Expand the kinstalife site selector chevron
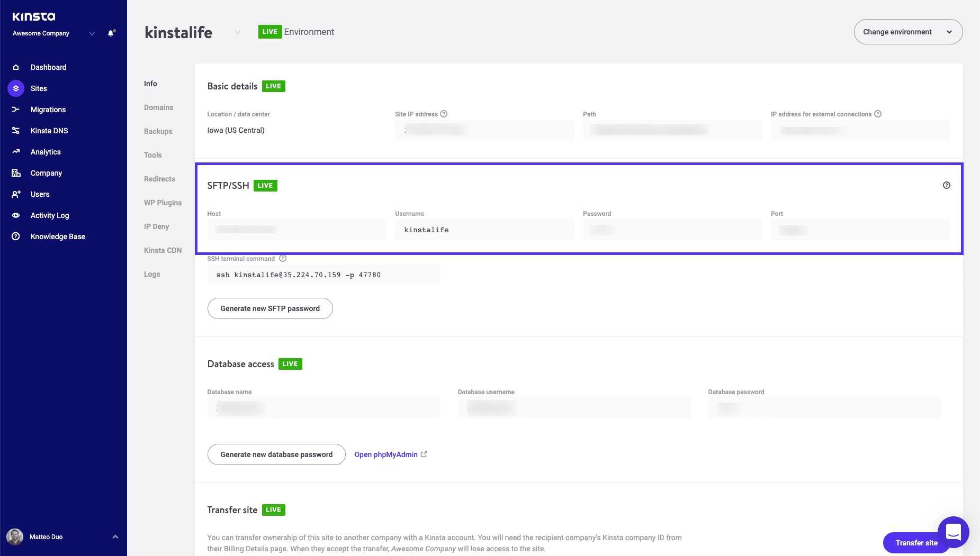 click(x=238, y=32)
